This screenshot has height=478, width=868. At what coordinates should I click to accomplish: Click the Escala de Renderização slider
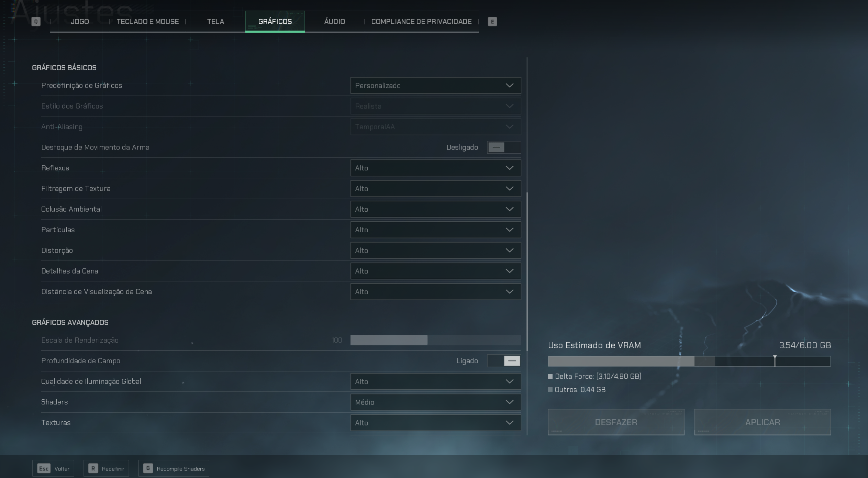pyautogui.click(x=435, y=340)
